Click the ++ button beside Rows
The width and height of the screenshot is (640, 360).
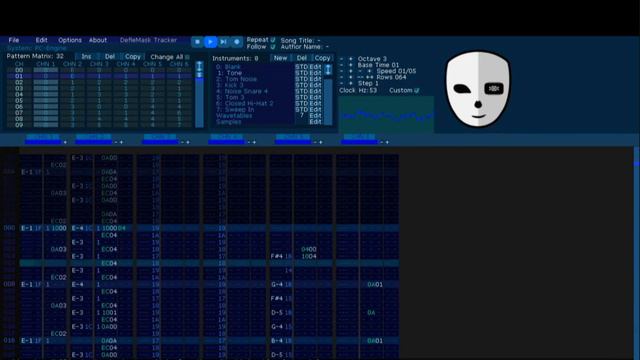[369, 77]
